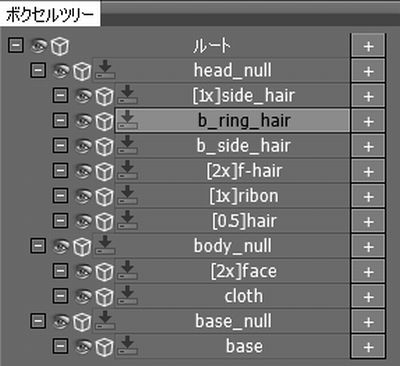Select the base_null tree row
The width and height of the screenshot is (400, 366).
click(x=221, y=321)
